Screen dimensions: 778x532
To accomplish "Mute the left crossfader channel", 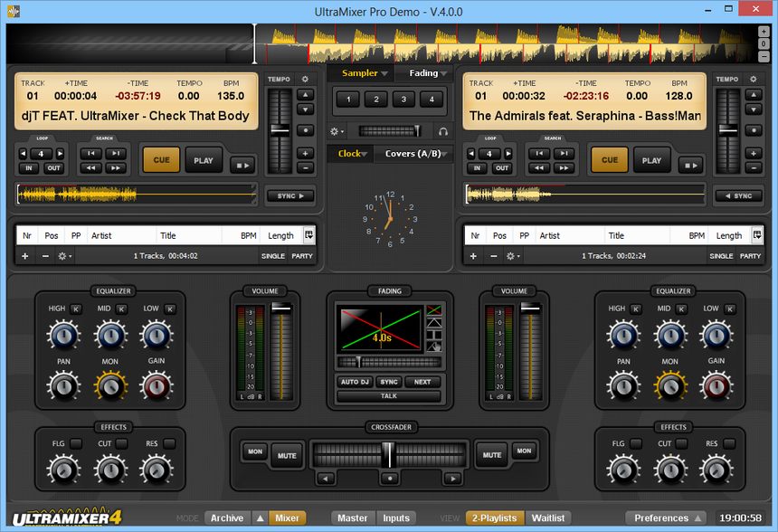I will coord(287,456).
